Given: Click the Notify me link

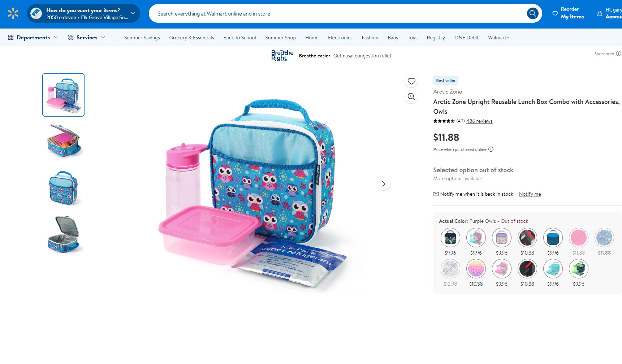Looking at the screenshot, I should [x=530, y=194].
